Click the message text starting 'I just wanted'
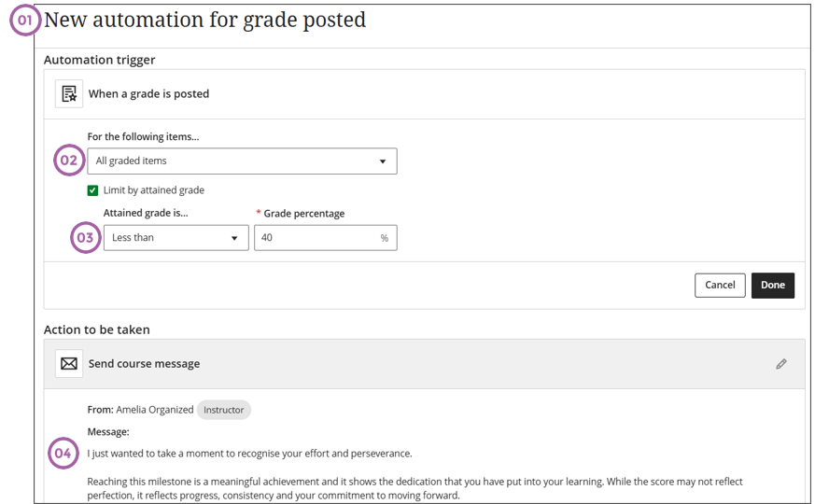Screen dimensions: 815x504 (249, 454)
